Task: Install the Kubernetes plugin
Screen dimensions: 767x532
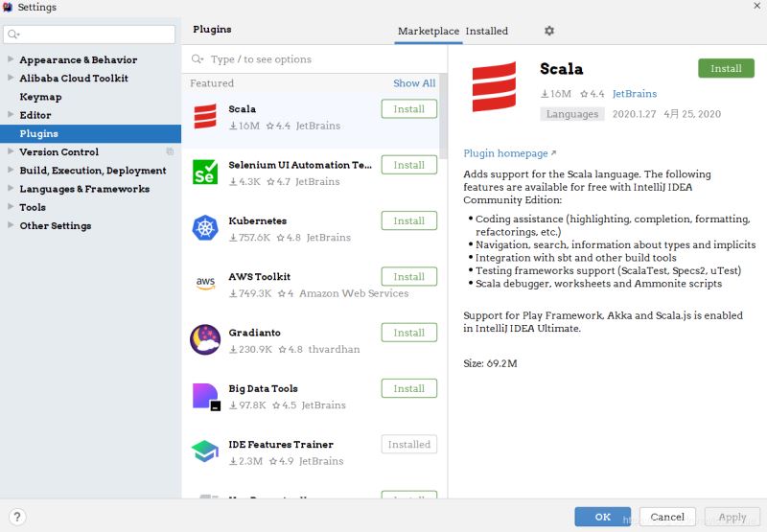Action: pyautogui.click(x=409, y=220)
